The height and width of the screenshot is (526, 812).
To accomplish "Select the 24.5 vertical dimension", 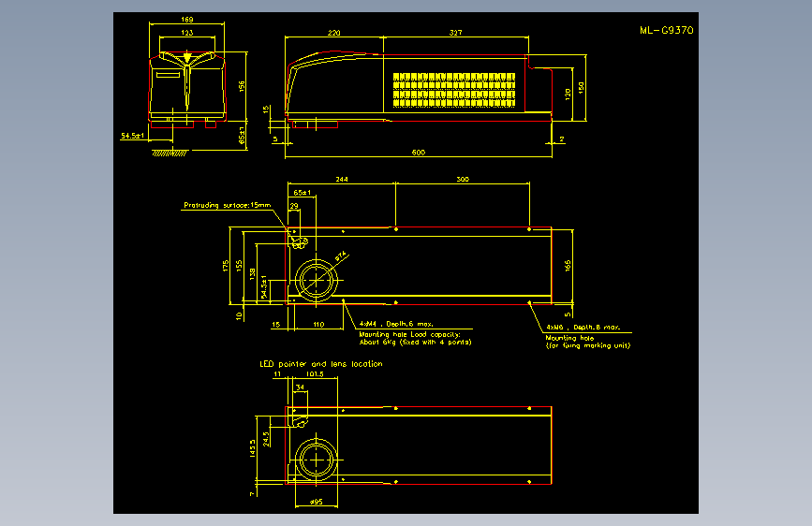I will coord(266,439).
